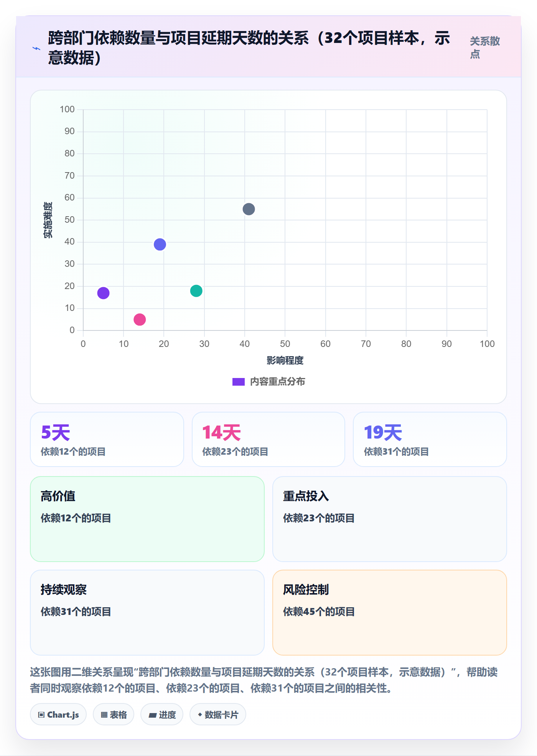537x756 pixels.
Task: Click 依赖23个的项目 text in 重点投入 card
Action: (x=319, y=518)
